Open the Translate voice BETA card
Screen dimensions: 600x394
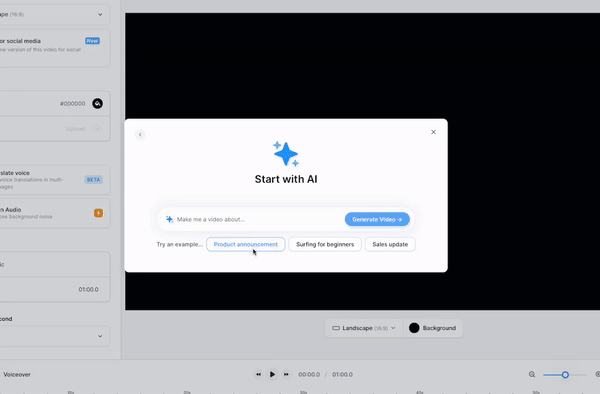pos(54,180)
